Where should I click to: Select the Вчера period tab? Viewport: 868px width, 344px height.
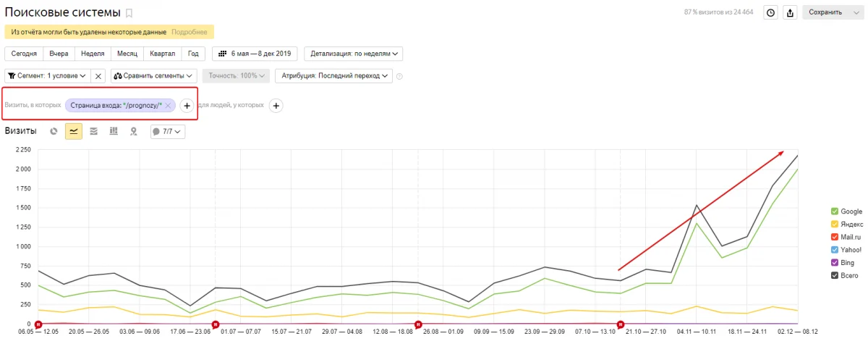pos(59,54)
